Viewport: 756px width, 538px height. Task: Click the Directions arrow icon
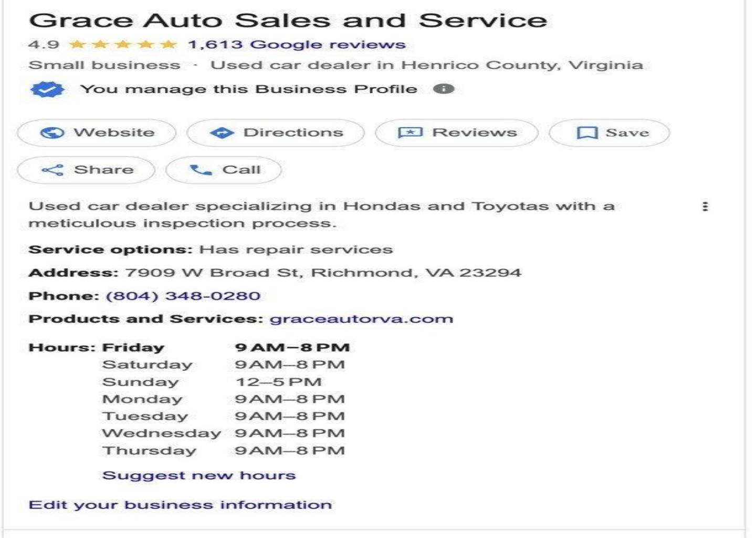coord(222,133)
